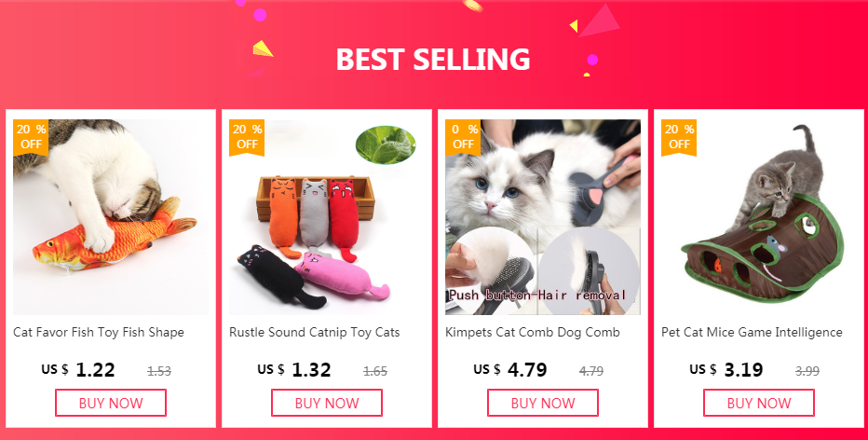Click the 0% OFF badge on cat comb
868x440 pixels.
click(x=463, y=137)
